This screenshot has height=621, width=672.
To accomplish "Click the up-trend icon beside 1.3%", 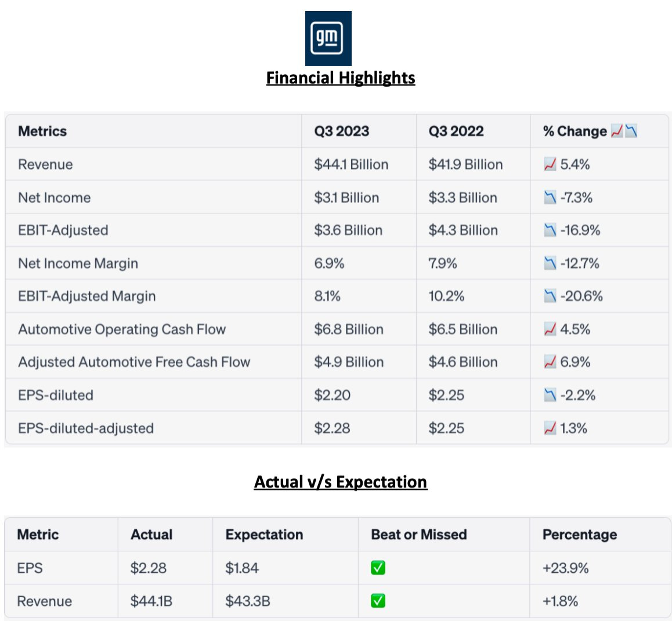I will coord(550,428).
